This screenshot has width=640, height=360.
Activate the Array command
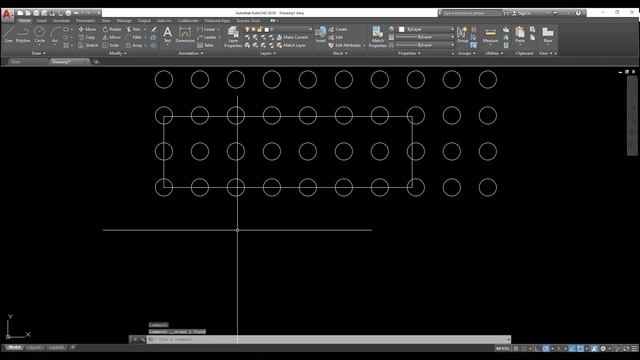pos(134,45)
